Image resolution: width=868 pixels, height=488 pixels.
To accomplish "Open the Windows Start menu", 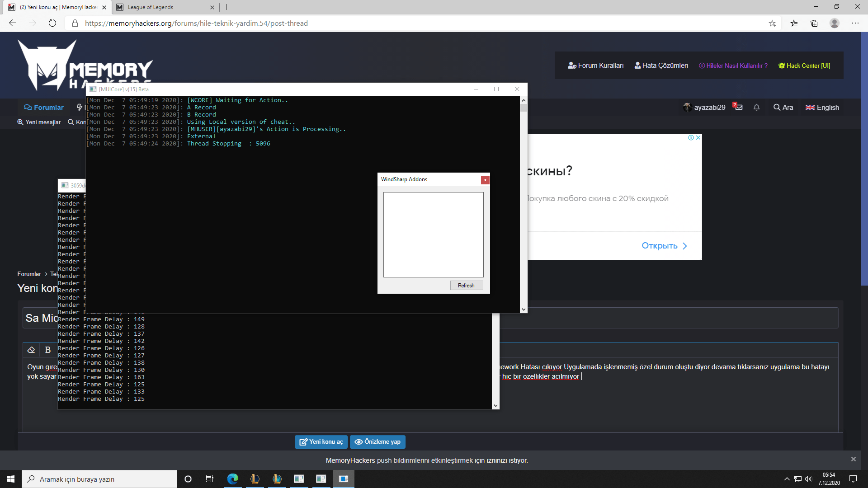I will [x=11, y=479].
